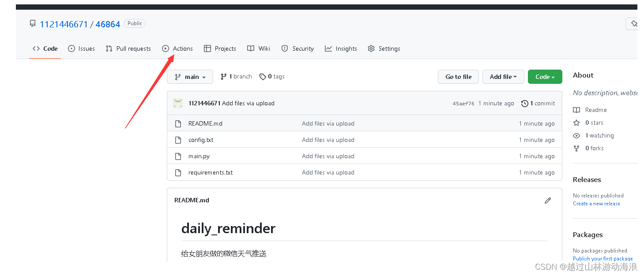Click the daily_reminder README heading

click(x=228, y=228)
